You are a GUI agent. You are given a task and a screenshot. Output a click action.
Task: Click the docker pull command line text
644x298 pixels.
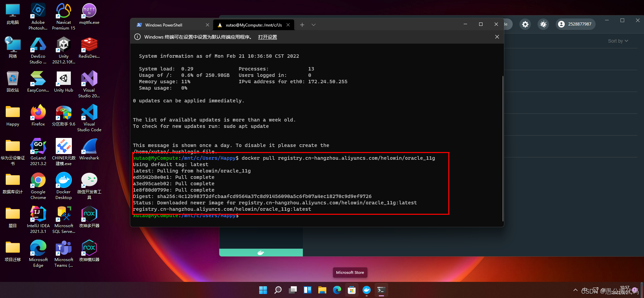pos(338,158)
